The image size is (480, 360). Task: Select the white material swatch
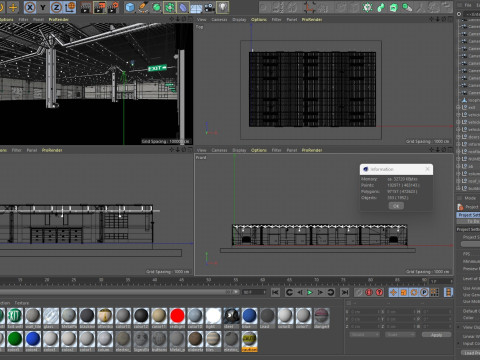pos(213,316)
